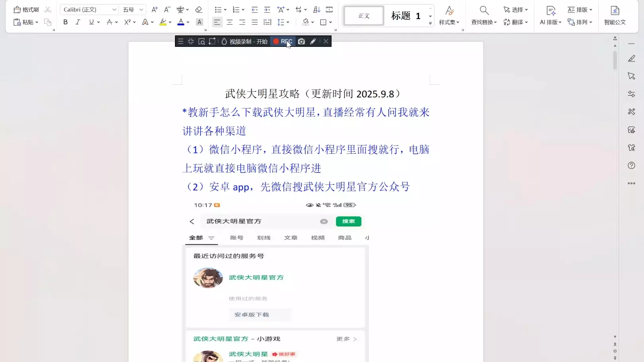Toggle superscript X² formatting
This screenshot has width=644, height=362.
point(127,22)
